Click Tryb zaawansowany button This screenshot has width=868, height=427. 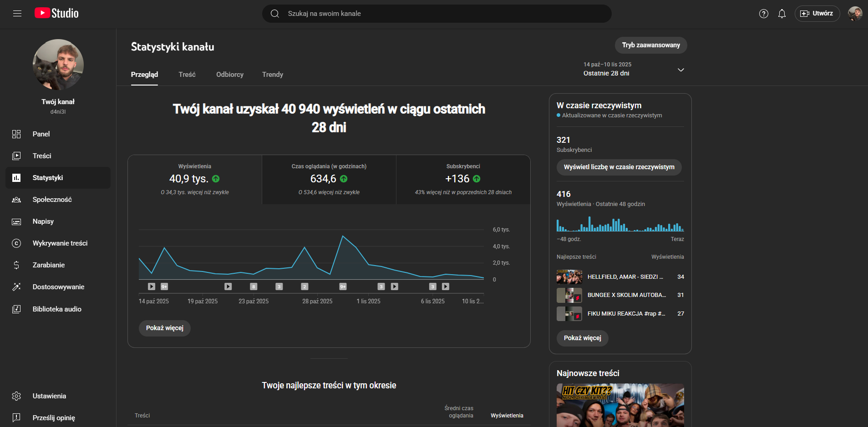coord(650,45)
